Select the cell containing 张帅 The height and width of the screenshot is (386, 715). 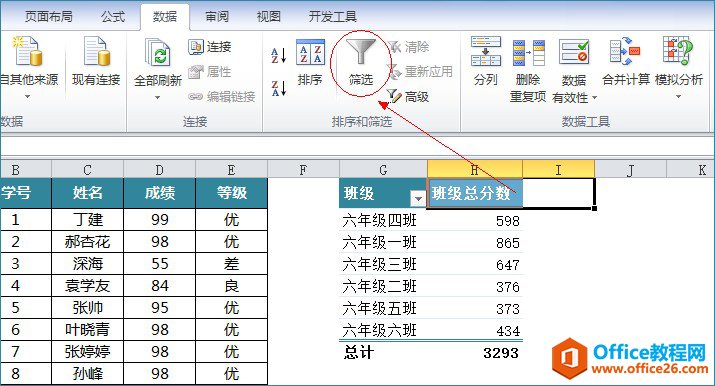click(x=88, y=308)
